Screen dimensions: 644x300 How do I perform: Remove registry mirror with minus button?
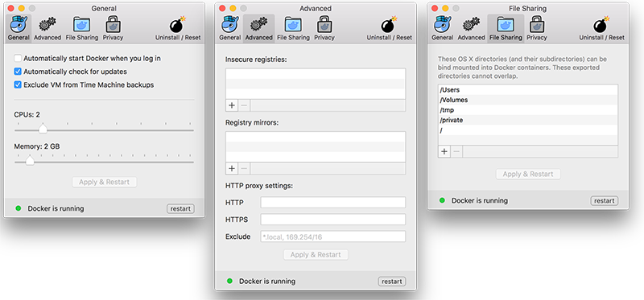(244, 168)
